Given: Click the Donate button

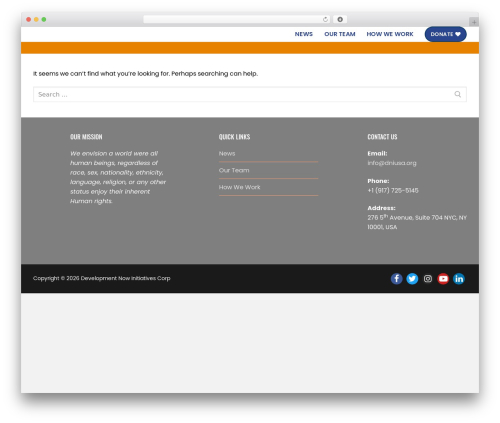Looking at the screenshot, I should pos(445,34).
